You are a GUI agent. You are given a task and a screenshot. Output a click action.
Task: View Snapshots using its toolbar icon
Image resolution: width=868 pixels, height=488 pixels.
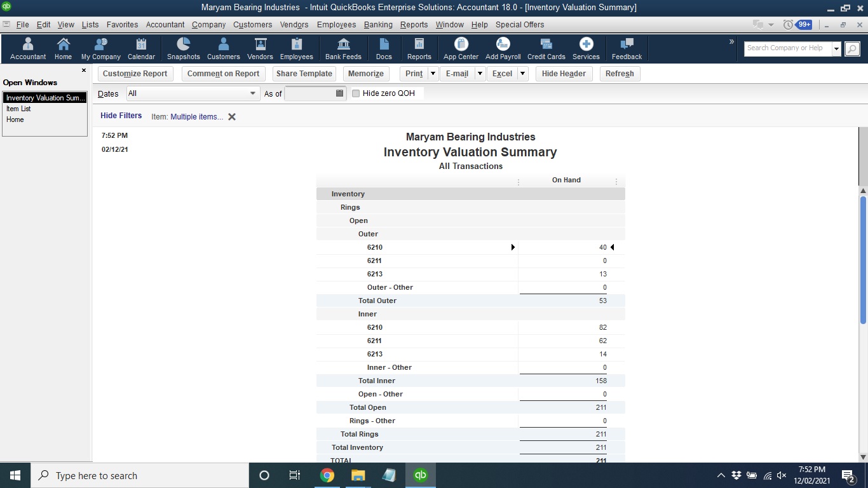coord(183,48)
